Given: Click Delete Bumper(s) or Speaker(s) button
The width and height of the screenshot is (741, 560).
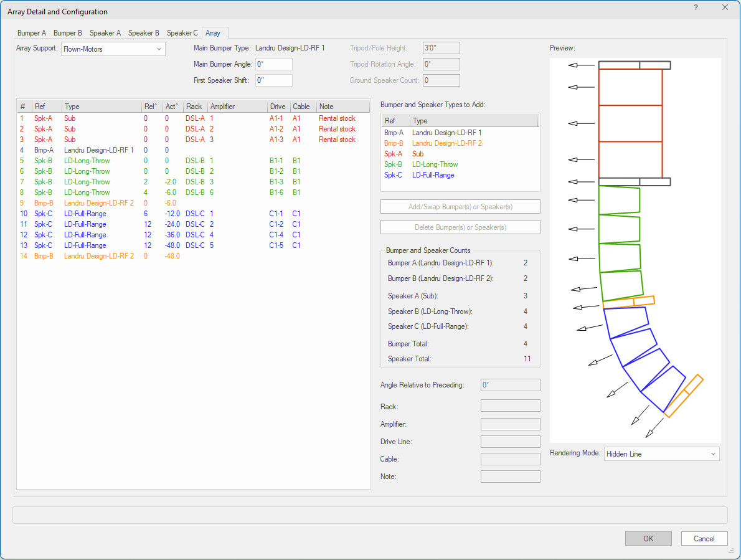Looking at the screenshot, I should click(460, 227).
